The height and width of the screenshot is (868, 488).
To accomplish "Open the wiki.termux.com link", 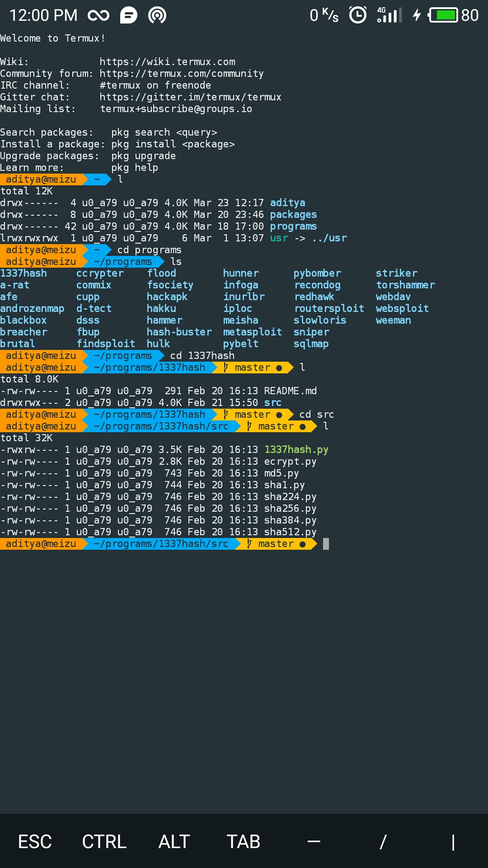I will click(x=167, y=62).
